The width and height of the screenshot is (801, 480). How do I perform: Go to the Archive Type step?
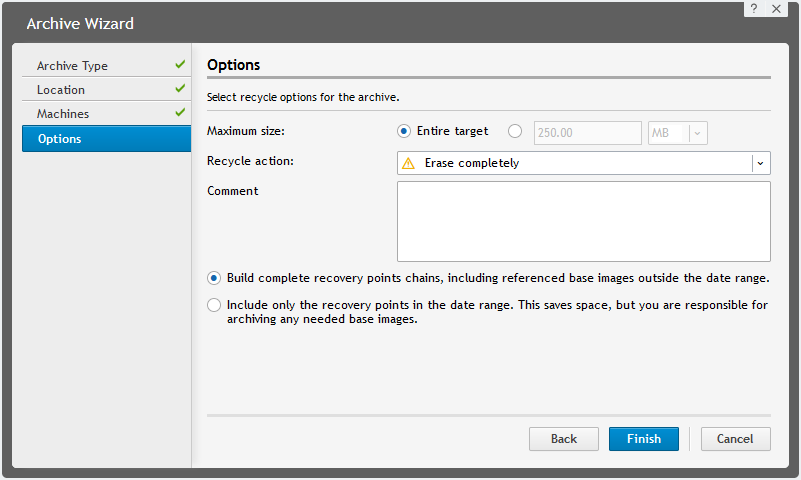(72, 66)
